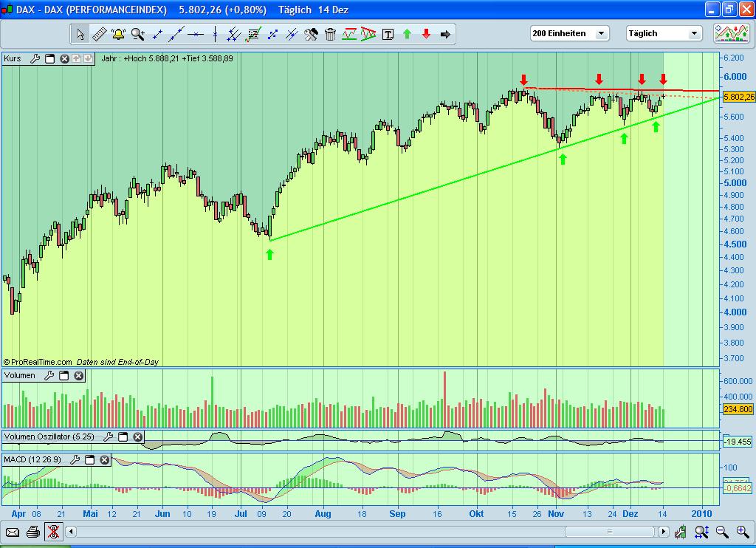This screenshot has width=756, height=548.
Task: Select the pointer/cursor tool
Action: [x=80, y=34]
